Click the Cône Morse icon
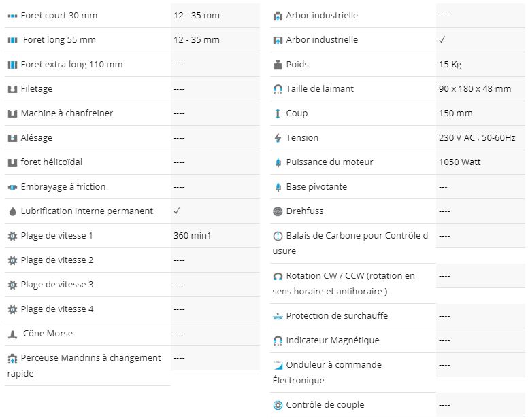The image size is (528, 420). coord(12,334)
